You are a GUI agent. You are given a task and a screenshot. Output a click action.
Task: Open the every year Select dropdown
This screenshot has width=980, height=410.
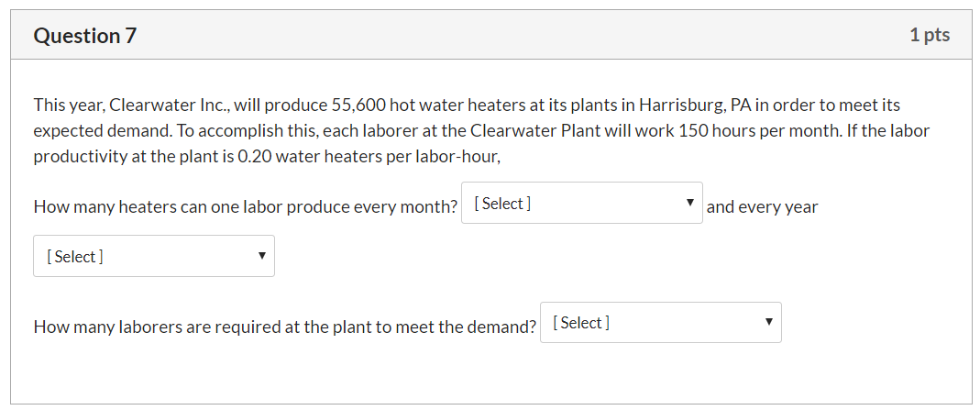154,256
